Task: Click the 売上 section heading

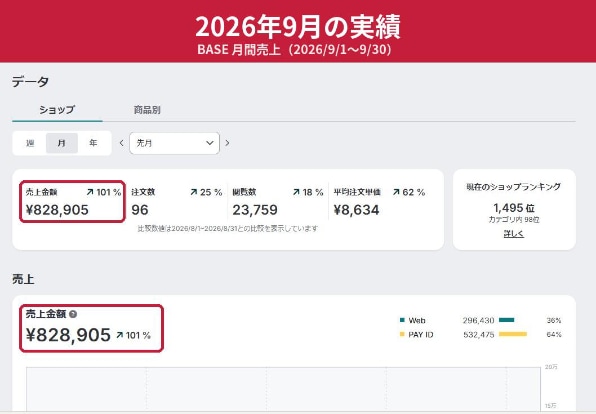Action: (x=23, y=279)
